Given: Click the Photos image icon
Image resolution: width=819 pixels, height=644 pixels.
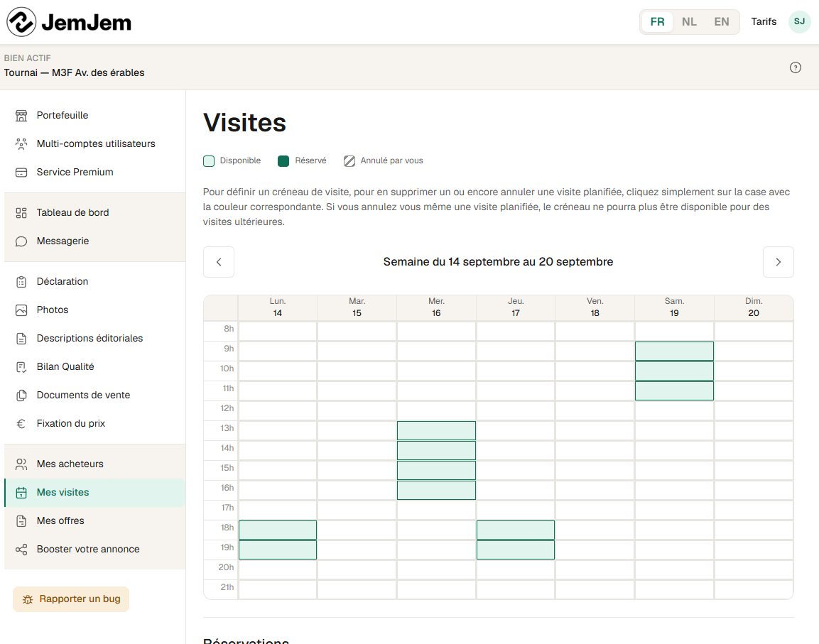Looking at the screenshot, I should coord(21,310).
